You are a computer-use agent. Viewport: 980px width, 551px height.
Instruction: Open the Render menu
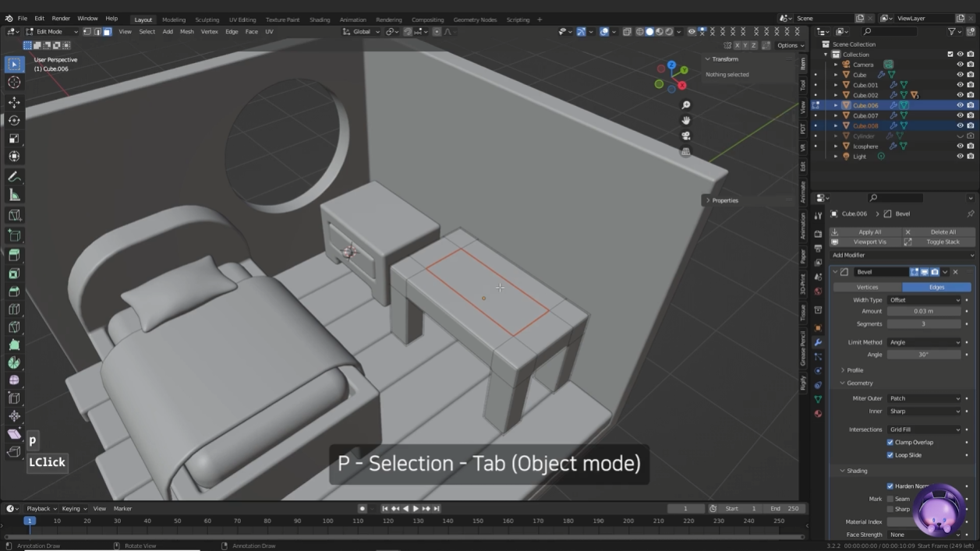tap(61, 18)
